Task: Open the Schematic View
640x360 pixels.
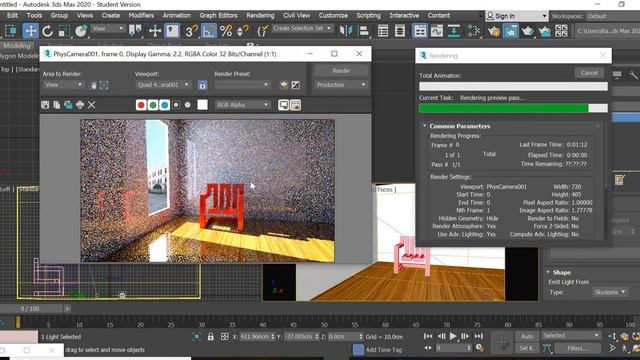Action: tap(454, 31)
